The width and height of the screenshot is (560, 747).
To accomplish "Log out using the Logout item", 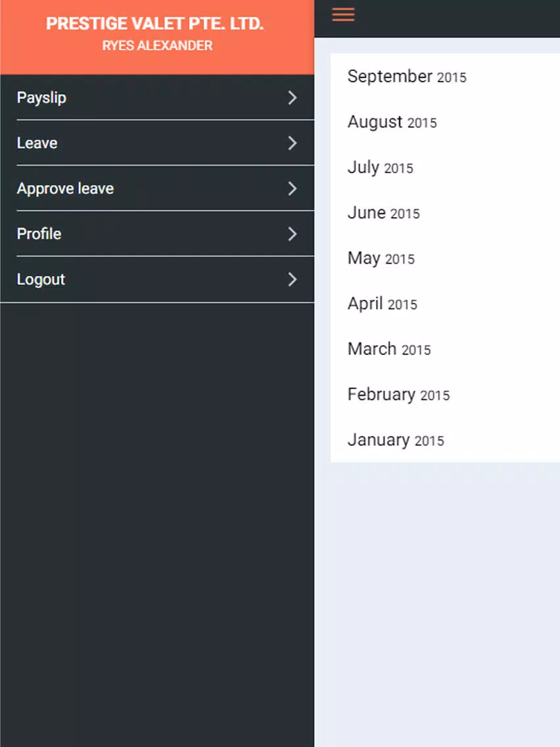I will pyautogui.click(x=157, y=279).
